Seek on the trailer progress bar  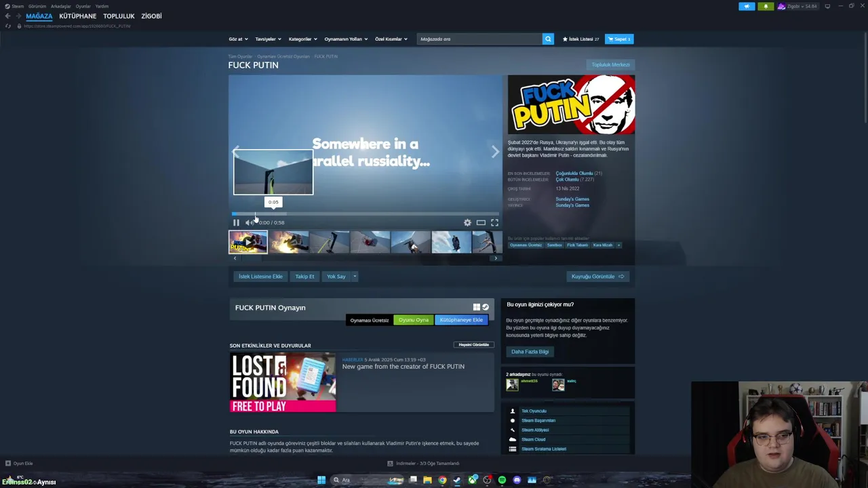(365, 214)
